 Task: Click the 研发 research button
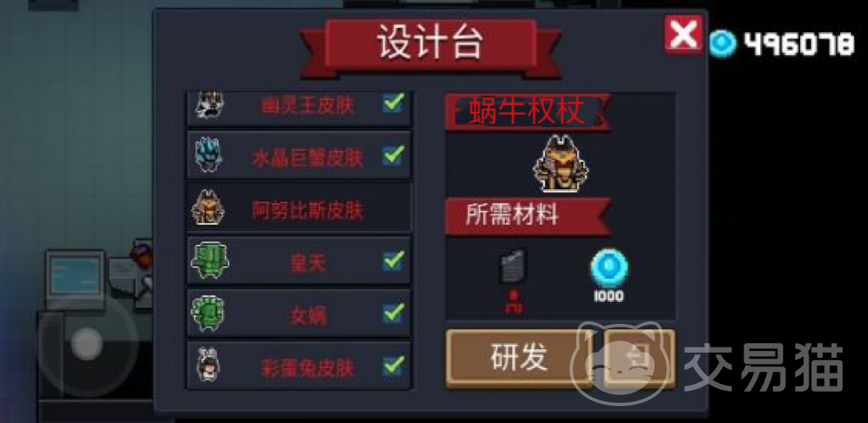pyautogui.click(x=519, y=357)
